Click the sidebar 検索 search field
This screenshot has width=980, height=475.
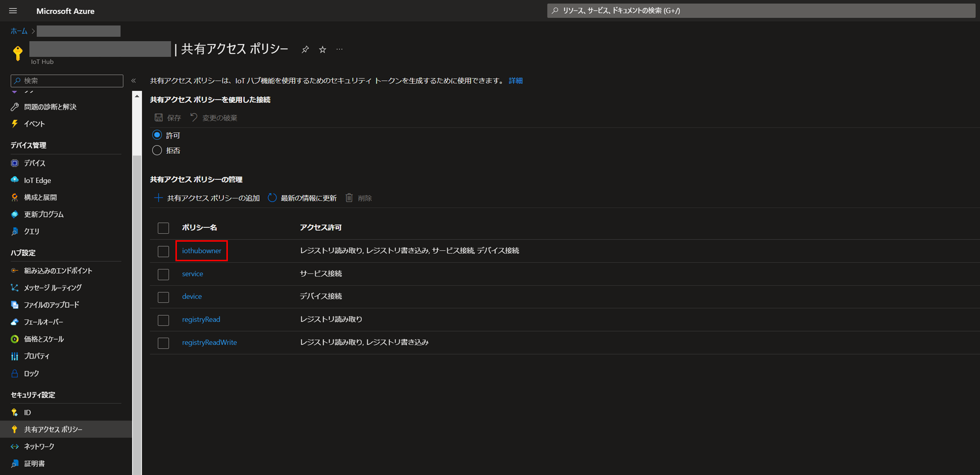[67, 80]
